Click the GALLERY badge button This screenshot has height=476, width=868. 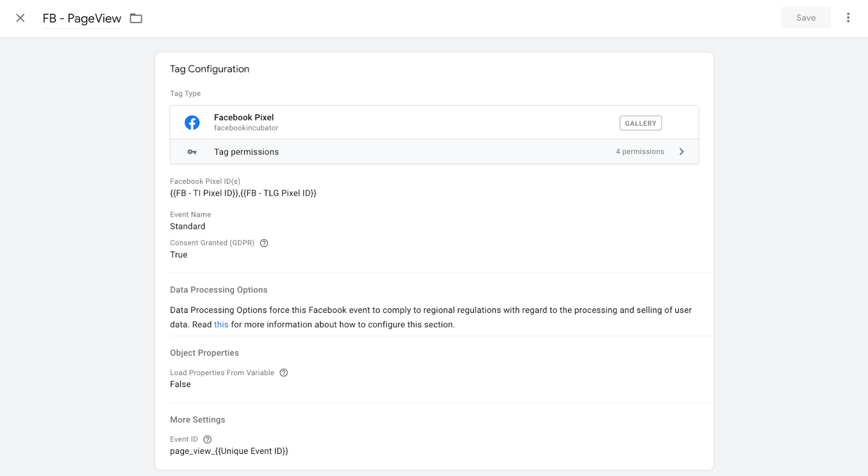click(640, 123)
